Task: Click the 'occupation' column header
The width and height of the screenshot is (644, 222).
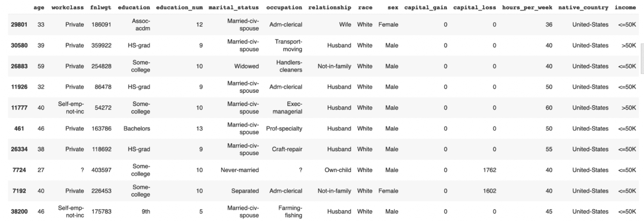Action: tap(284, 7)
